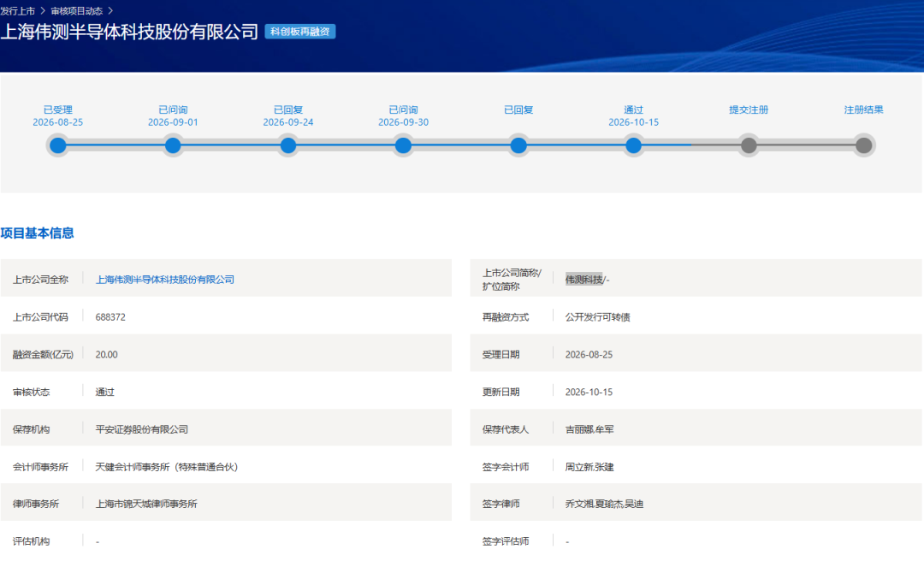The width and height of the screenshot is (924, 561).
Task: Go to the 审核项目动态 breadcrumb
Action: click(77, 11)
